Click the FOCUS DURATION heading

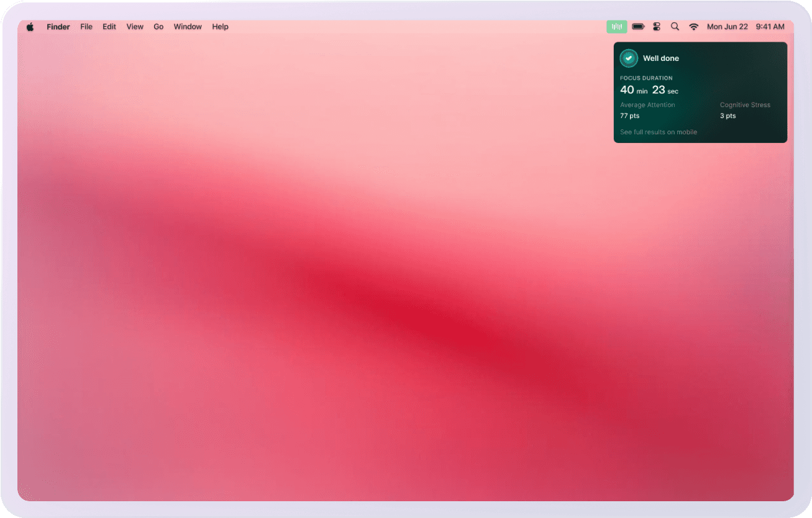646,78
